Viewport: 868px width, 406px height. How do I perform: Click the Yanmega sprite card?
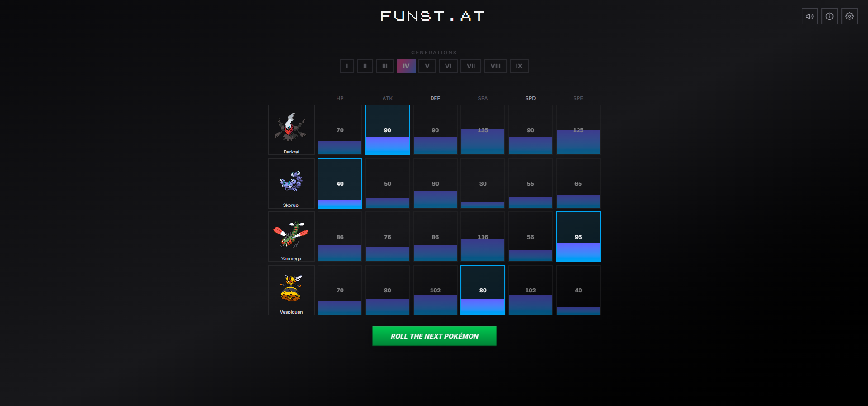point(291,237)
